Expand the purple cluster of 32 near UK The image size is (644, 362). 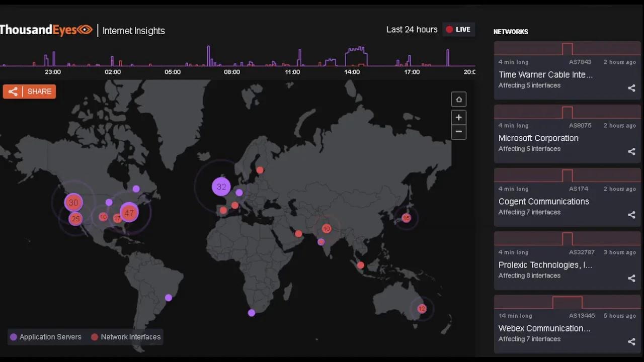tap(221, 187)
